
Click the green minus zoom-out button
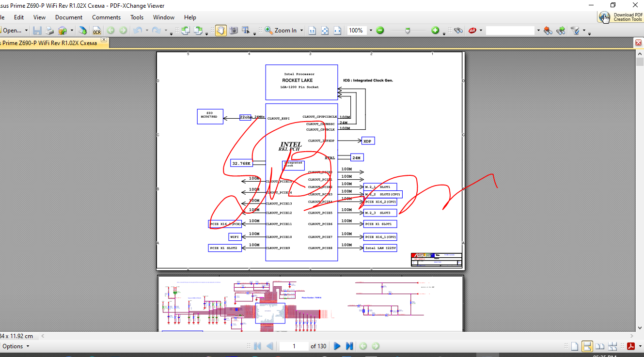380,31
